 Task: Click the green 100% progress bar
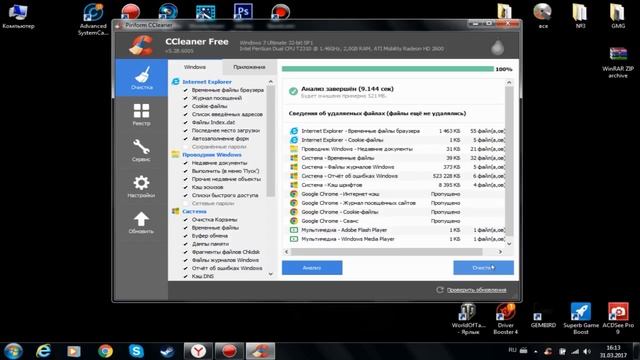pos(387,69)
